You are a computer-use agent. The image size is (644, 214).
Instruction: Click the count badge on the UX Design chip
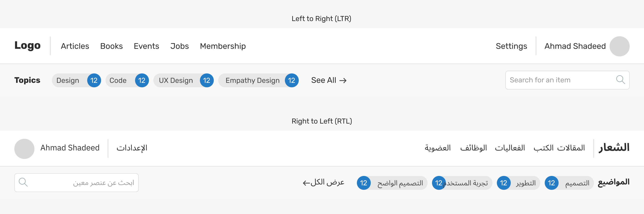point(206,80)
